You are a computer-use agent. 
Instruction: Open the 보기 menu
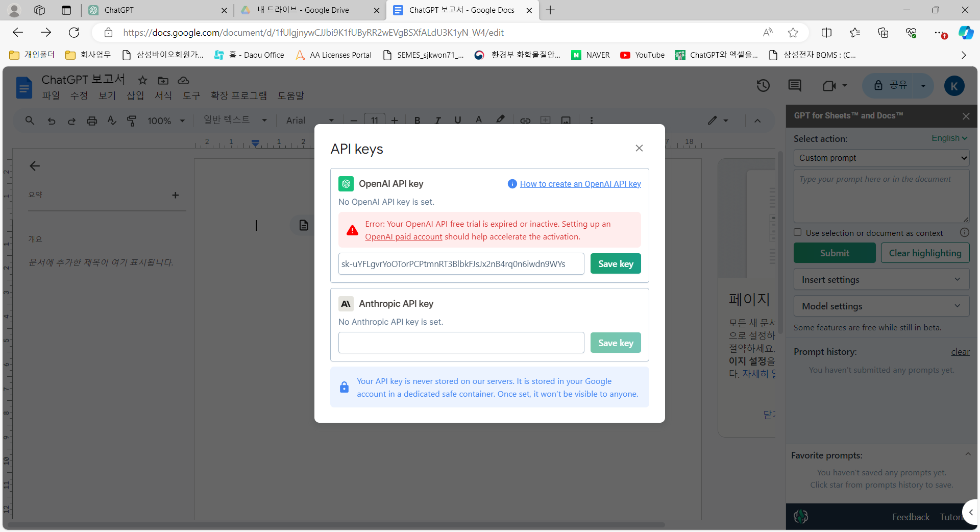coord(107,95)
